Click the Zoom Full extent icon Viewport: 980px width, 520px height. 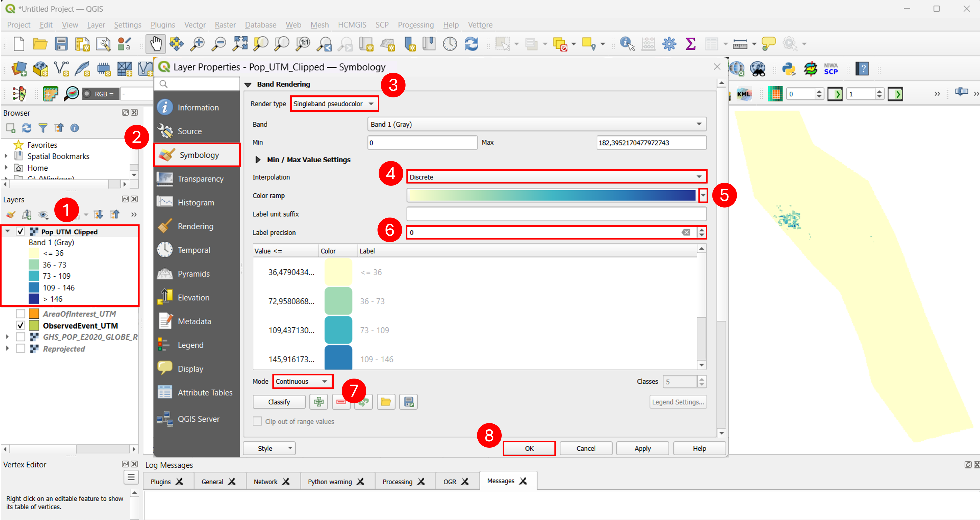point(240,44)
